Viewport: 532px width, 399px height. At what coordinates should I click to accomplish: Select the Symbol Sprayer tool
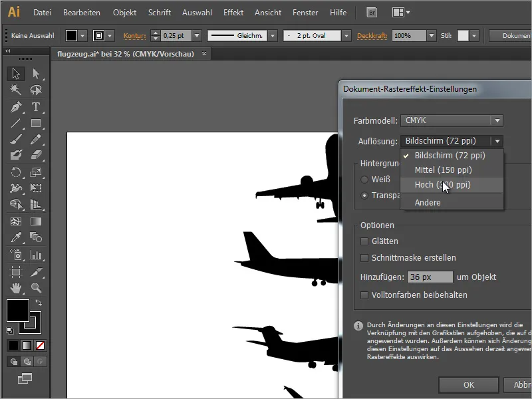click(x=15, y=255)
